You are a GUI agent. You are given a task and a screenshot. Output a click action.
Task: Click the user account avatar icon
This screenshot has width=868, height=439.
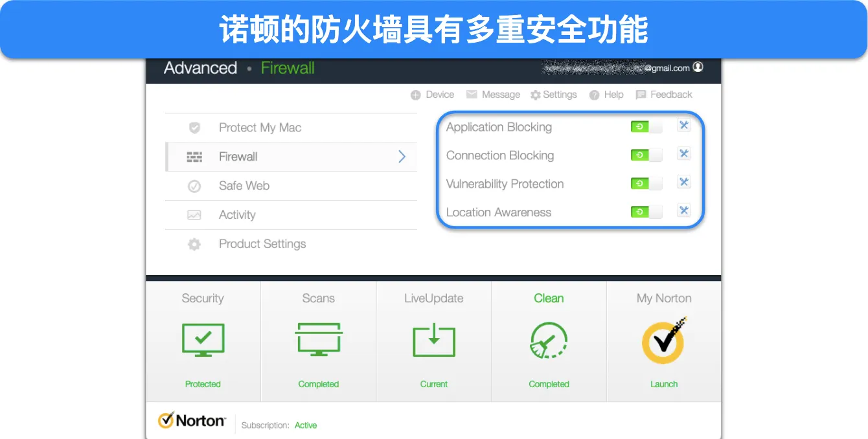698,67
